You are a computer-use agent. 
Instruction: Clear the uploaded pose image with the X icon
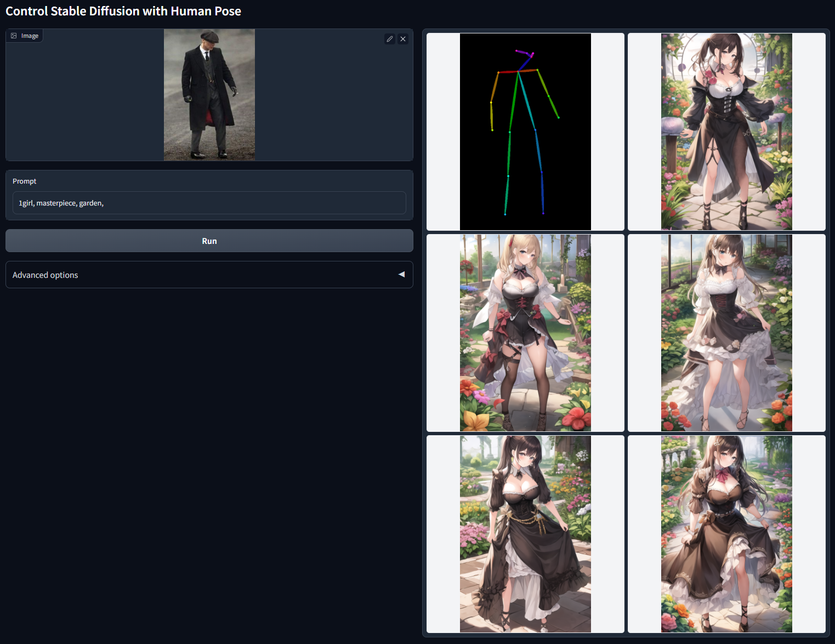tap(403, 39)
